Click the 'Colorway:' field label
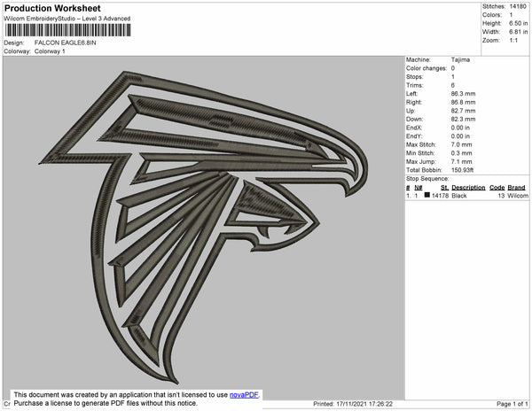This screenshot has height=411, width=532. pos(17,51)
